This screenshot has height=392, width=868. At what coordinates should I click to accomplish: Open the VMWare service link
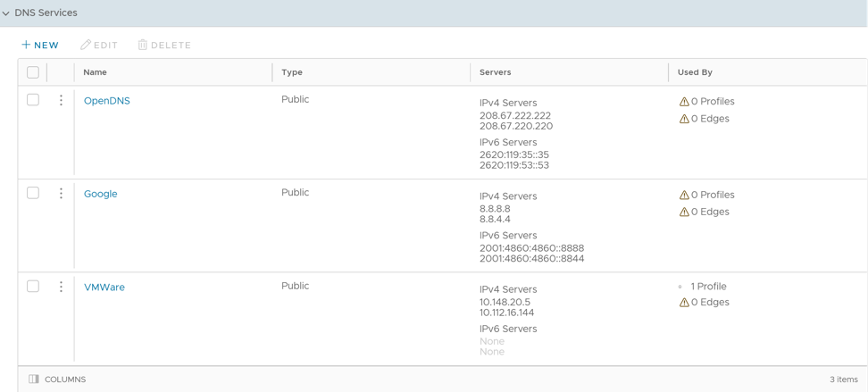[104, 288]
